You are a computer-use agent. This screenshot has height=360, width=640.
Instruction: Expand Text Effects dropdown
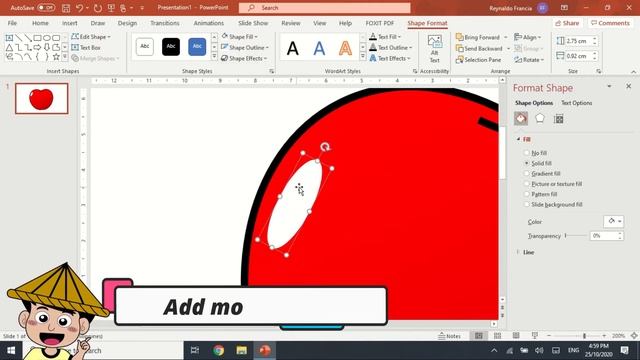coord(409,58)
